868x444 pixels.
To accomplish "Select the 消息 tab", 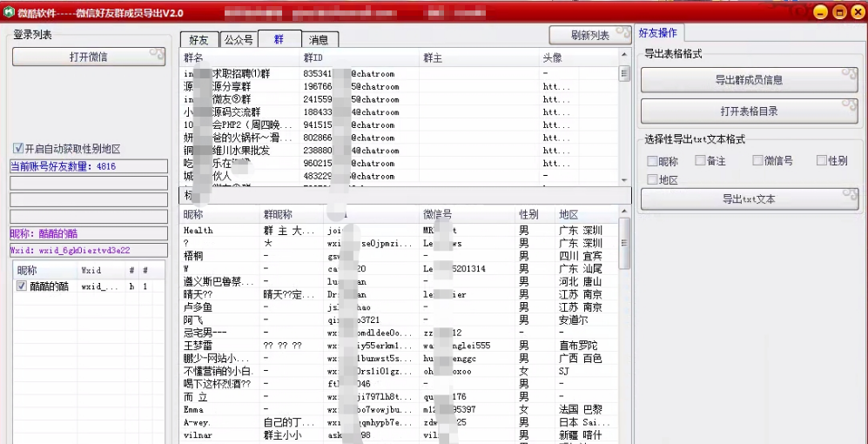I will point(319,39).
